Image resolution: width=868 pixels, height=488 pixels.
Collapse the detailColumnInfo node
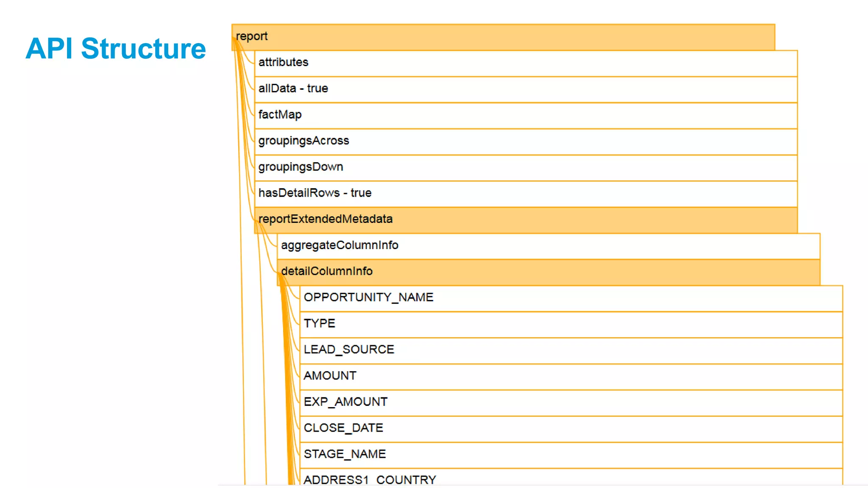[x=548, y=272]
